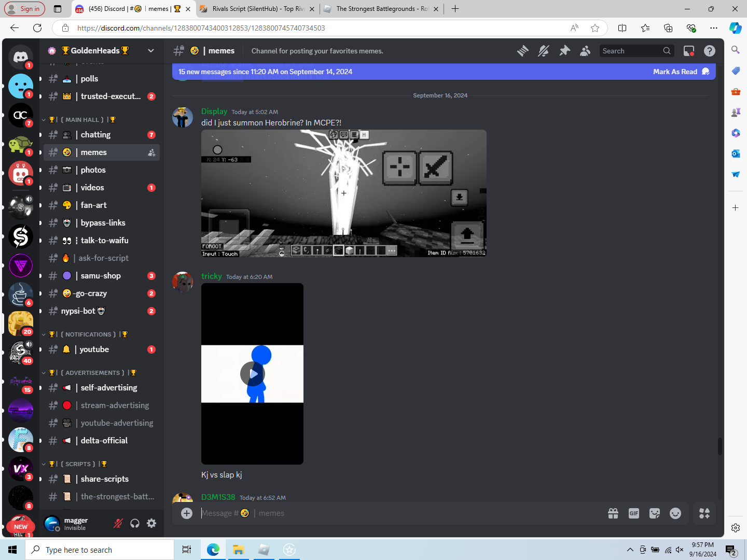
Task: Open the Apps launcher icon in message bar
Action: pos(704,513)
